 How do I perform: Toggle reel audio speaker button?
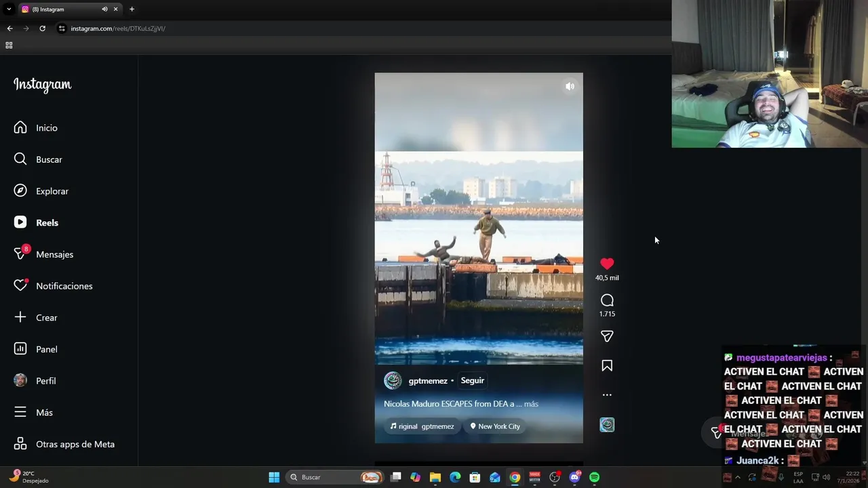(570, 86)
